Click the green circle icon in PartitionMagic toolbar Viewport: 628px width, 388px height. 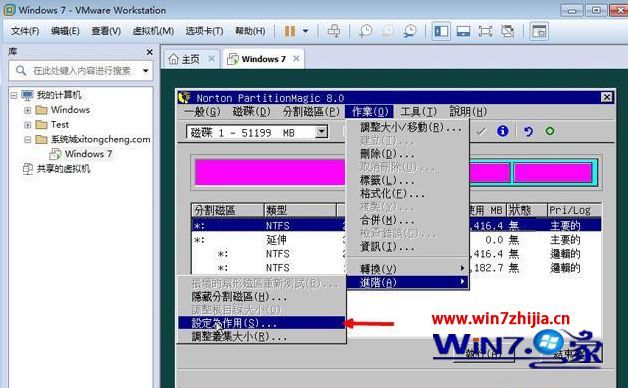click(x=550, y=131)
